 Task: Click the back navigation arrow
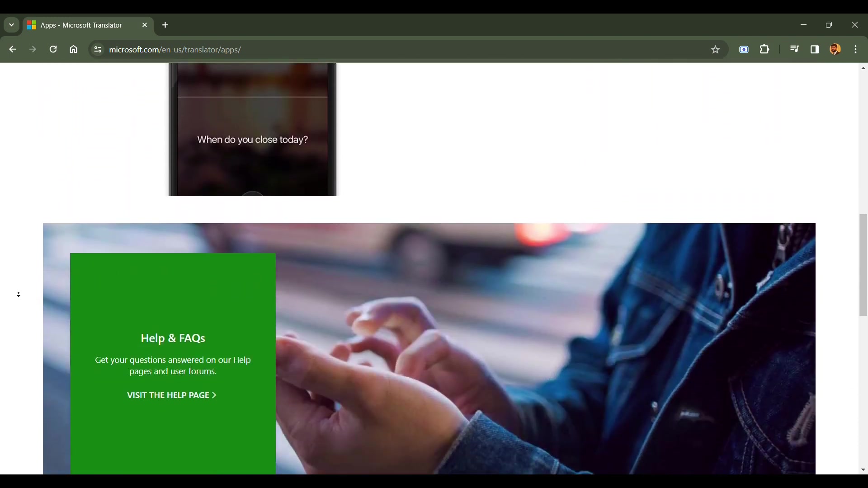(x=12, y=49)
